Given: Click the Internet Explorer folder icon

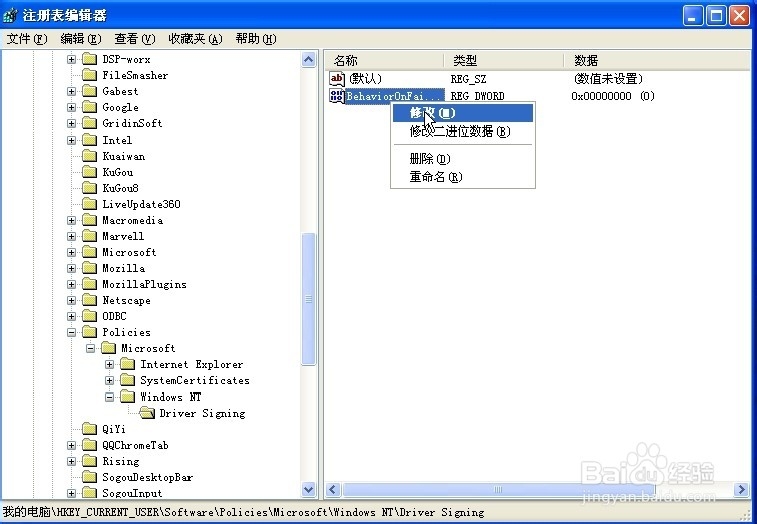Looking at the screenshot, I should pos(127,364).
